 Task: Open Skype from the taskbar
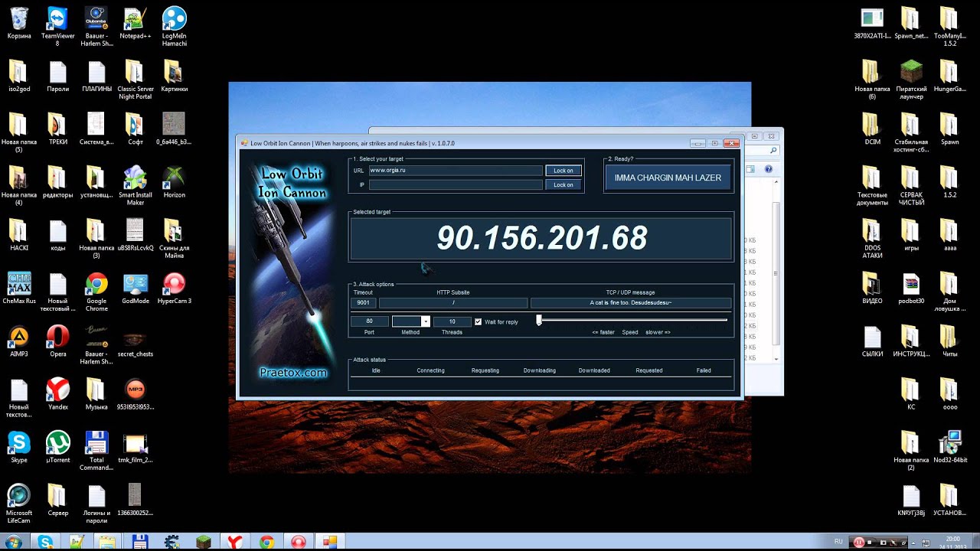pyautogui.click(x=45, y=542)
